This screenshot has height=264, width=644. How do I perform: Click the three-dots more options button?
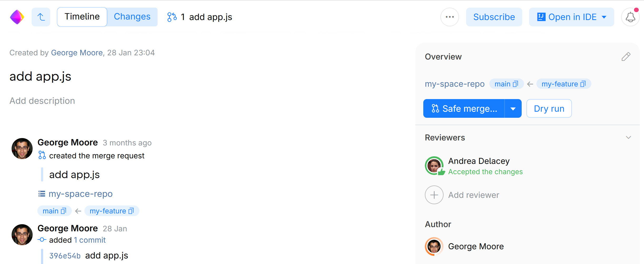[x=450, y=17]
